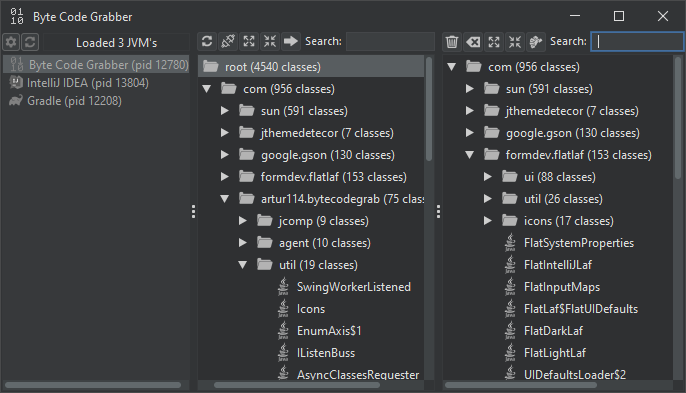Expand sun (591 classes) in middle tree
Viewport: 686px width, 393px height.
coord(225,111)
